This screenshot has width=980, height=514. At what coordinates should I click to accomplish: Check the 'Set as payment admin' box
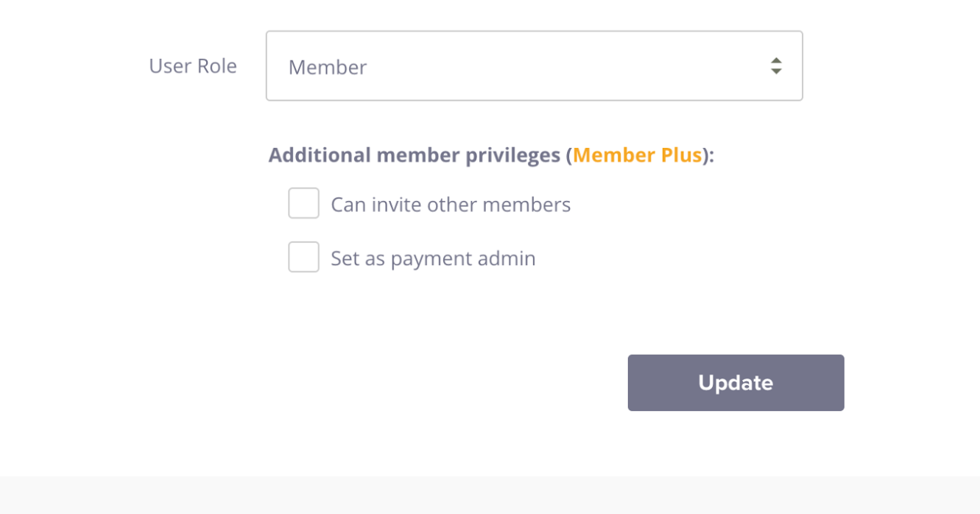pyautogui.click(x=303, y=258)
